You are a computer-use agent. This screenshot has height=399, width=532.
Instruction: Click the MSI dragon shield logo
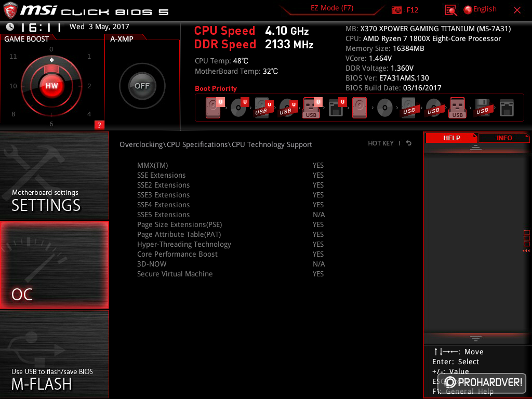(10, 10)
